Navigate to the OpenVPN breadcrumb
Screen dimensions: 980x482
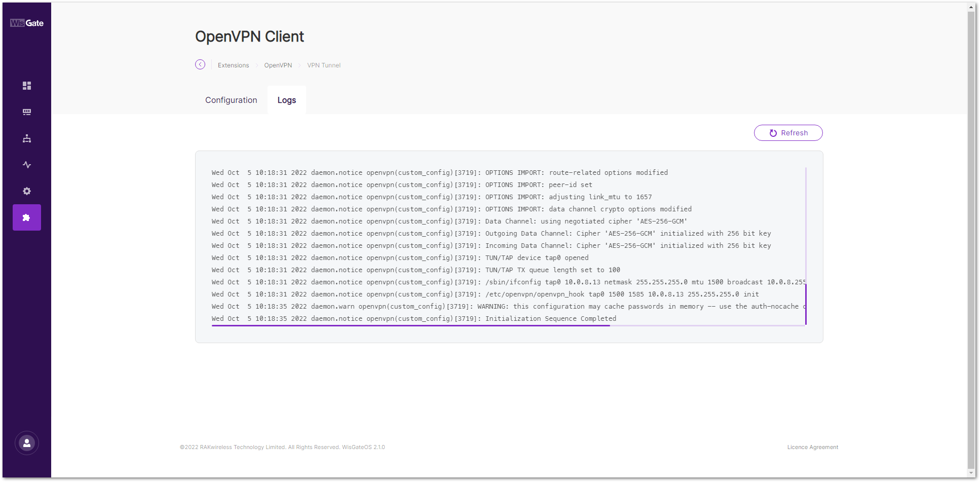278,65
